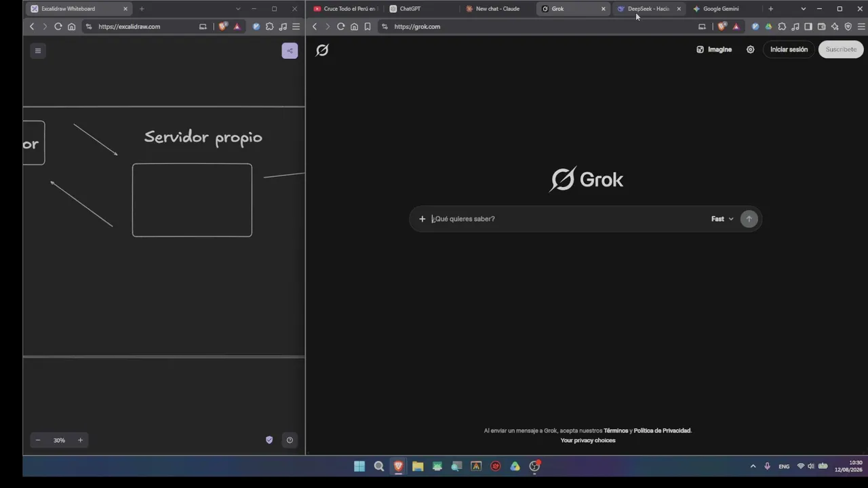Viewport: 868px width, 488px height.
Task: Switch to the DeepSeek tab
Action: (x=644, y=9)
